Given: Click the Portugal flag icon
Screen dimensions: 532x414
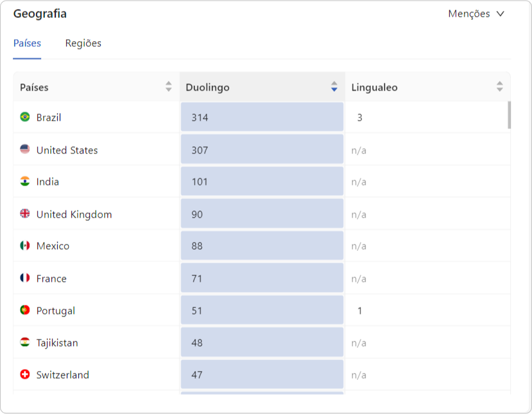Looking at the screenshot, I should click(x=25, y=310).
